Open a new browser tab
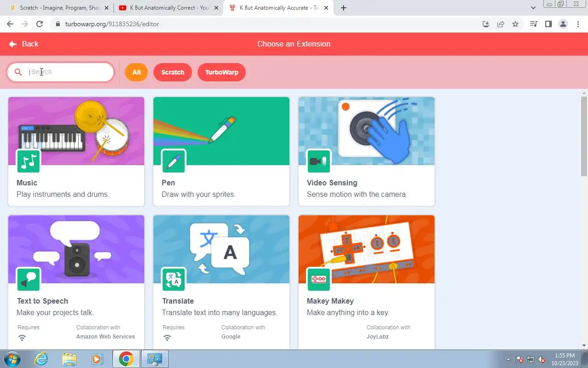 pyautogui.click(x=344, y=8)
